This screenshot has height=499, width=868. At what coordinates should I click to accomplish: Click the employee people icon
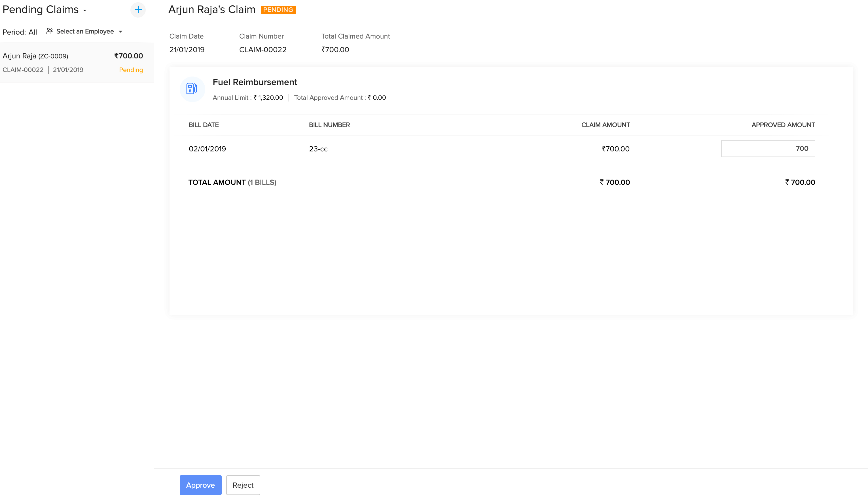[x=50, y=31]
